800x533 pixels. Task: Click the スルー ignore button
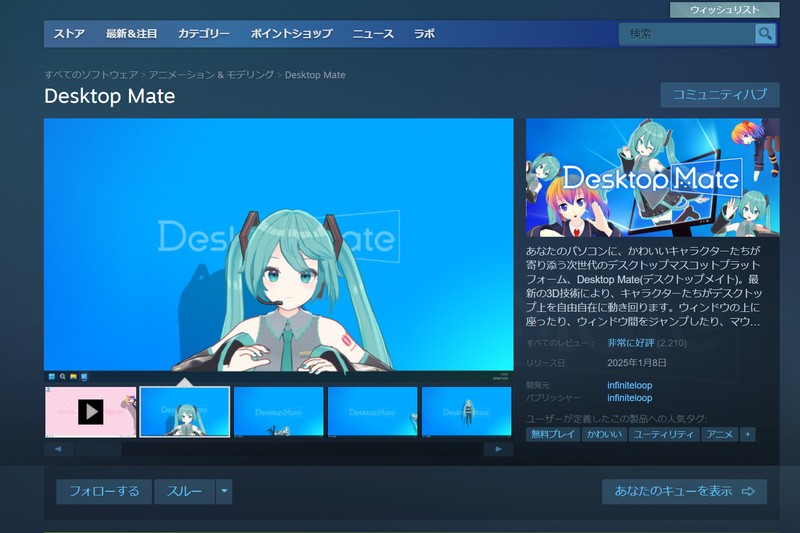point(185,491)
